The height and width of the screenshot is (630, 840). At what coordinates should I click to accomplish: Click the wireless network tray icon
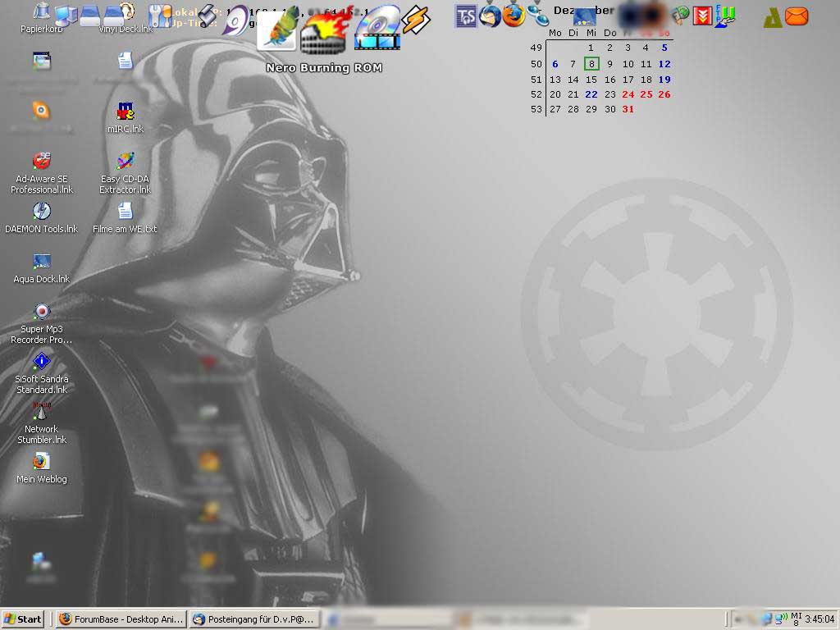click(x=782, y=619)
